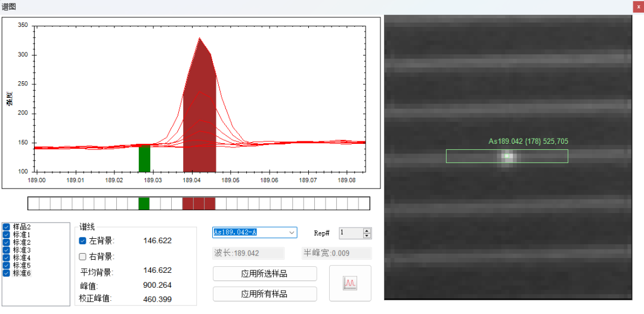Click the 谱图 window title

coord(8,7)
